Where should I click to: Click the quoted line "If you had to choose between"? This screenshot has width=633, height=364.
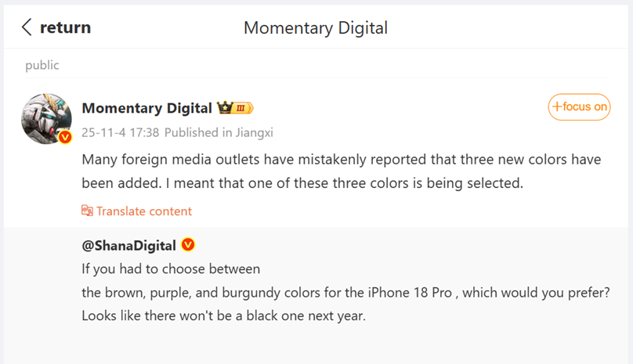point(170,269)
